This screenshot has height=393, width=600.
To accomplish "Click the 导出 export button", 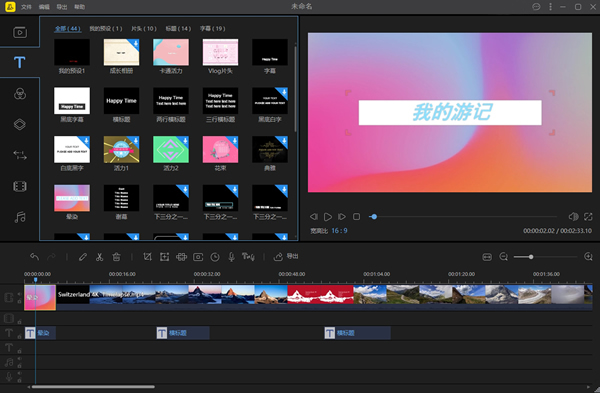I will pos(286,256).
